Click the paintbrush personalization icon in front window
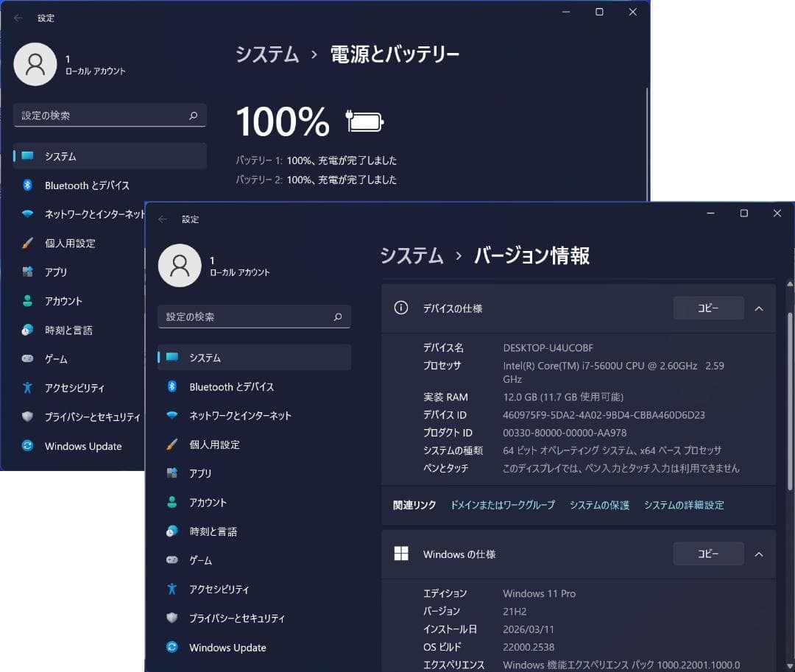 [172, 445]
